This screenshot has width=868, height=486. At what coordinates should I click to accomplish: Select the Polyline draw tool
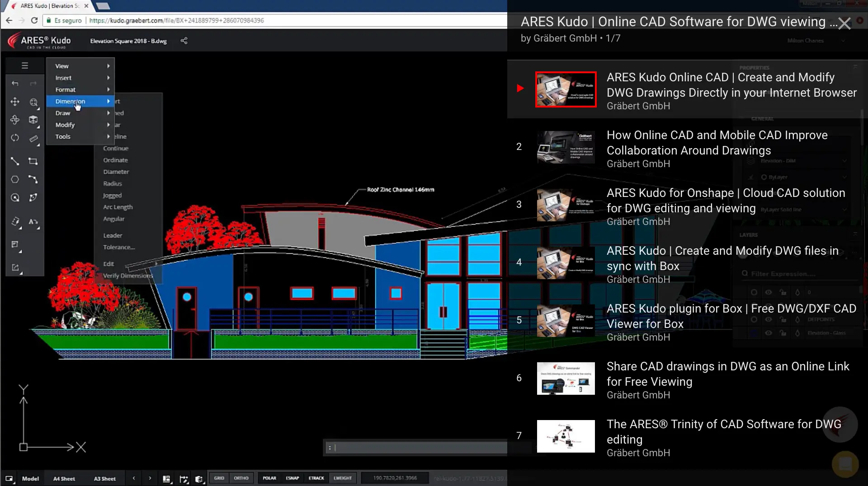(33, 179)
